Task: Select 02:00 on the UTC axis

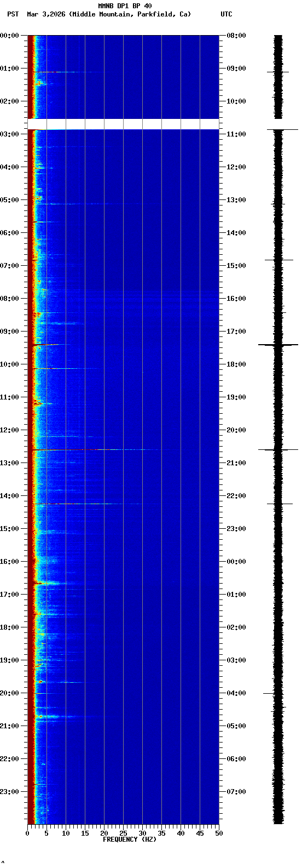Action: tap(236, 627)
